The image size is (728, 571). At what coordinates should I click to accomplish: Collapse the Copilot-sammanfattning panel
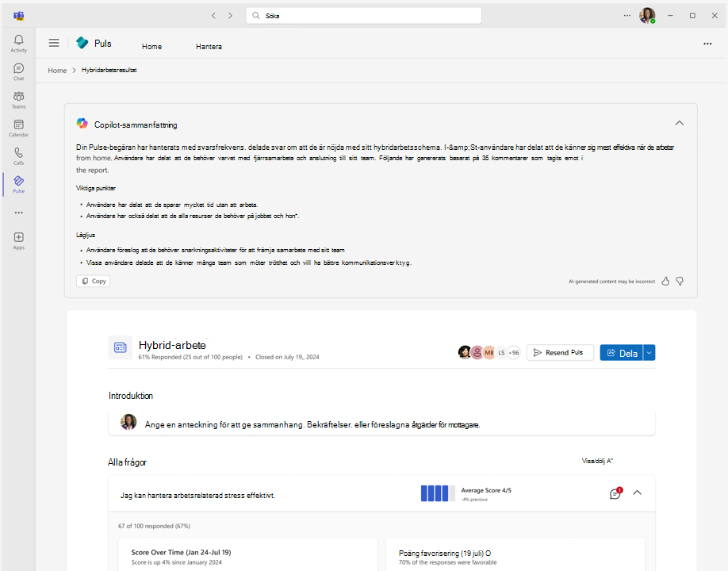(679, 123)
